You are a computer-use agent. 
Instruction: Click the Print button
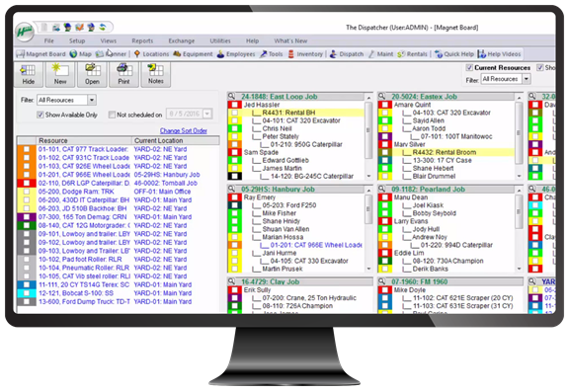click(123, 74)
